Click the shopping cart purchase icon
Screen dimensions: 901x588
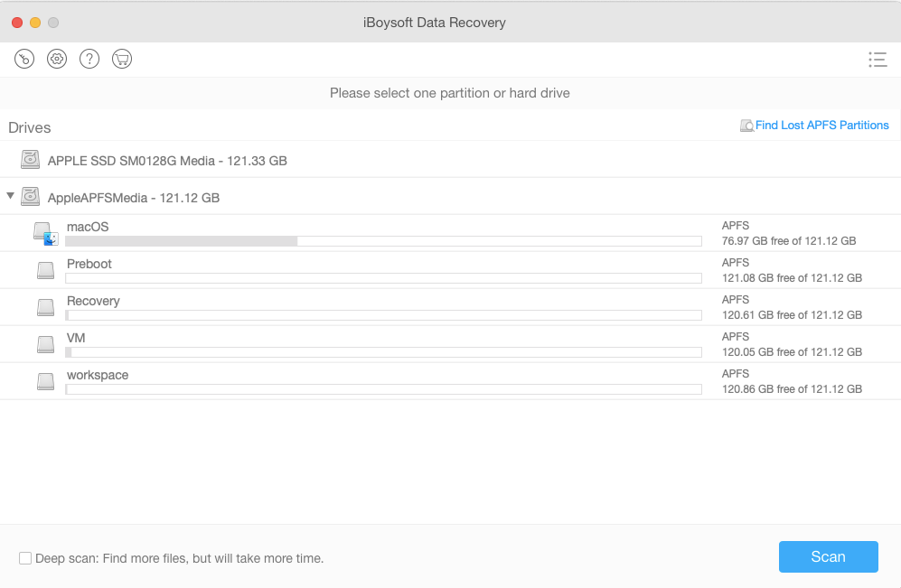click(x=122, y=59)
